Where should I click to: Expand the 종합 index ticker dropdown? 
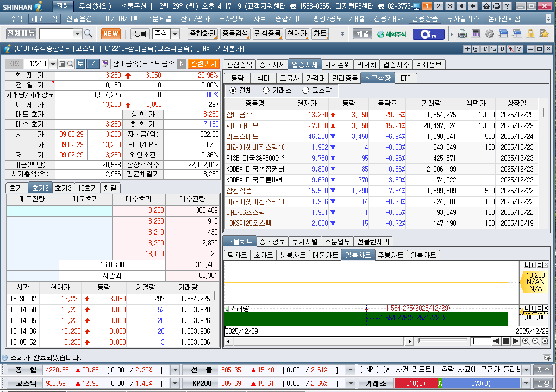click(x=175, y=370)
